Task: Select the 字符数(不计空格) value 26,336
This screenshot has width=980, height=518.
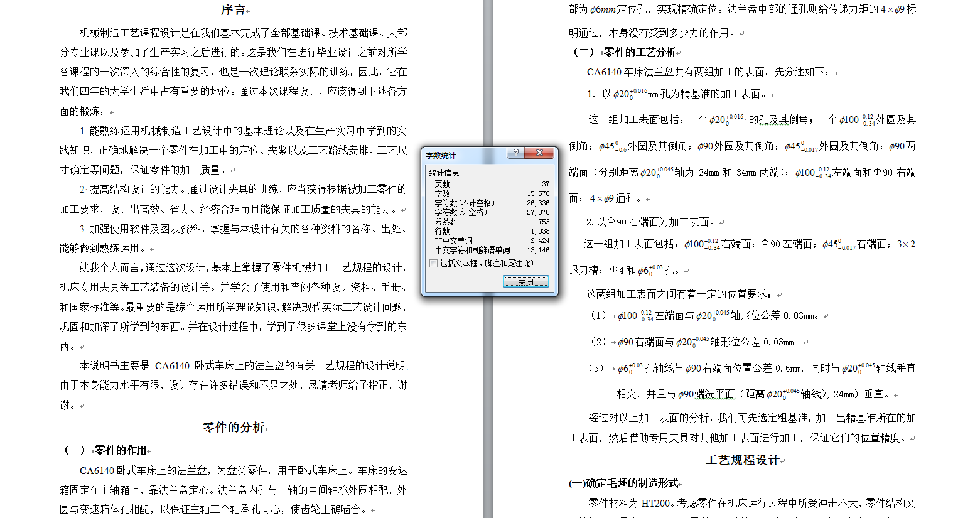Action: click(538, 203)
